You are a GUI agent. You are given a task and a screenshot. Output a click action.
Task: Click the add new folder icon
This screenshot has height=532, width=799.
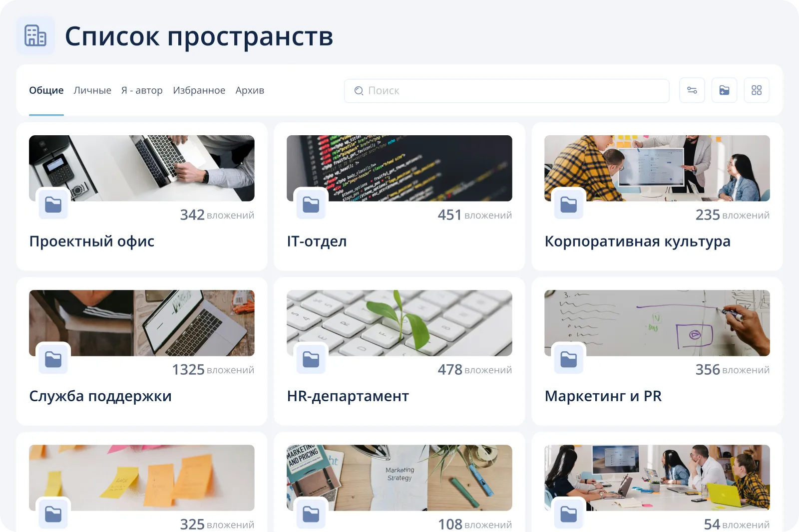(724, 90)
